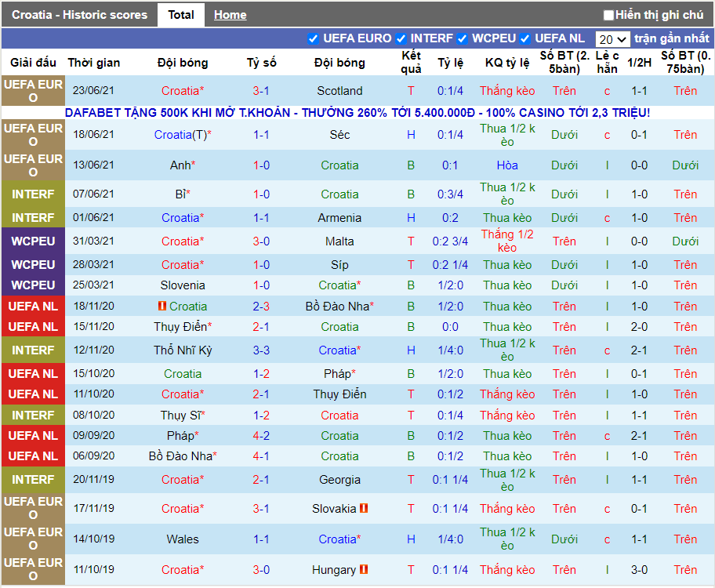This screenshot has height=588, width=715.
Task: Click the Thổ Nhĩ Kỳ team name
Action: 183,350
